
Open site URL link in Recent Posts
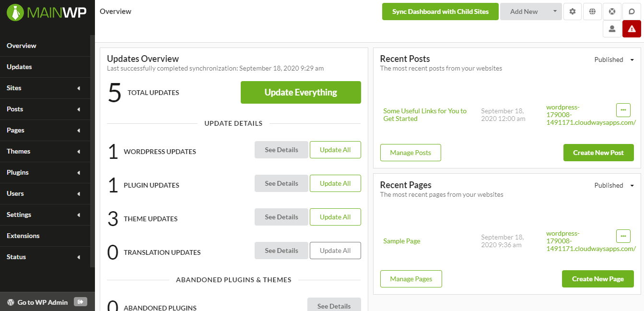pyautogui.click(x=591, y=115)
